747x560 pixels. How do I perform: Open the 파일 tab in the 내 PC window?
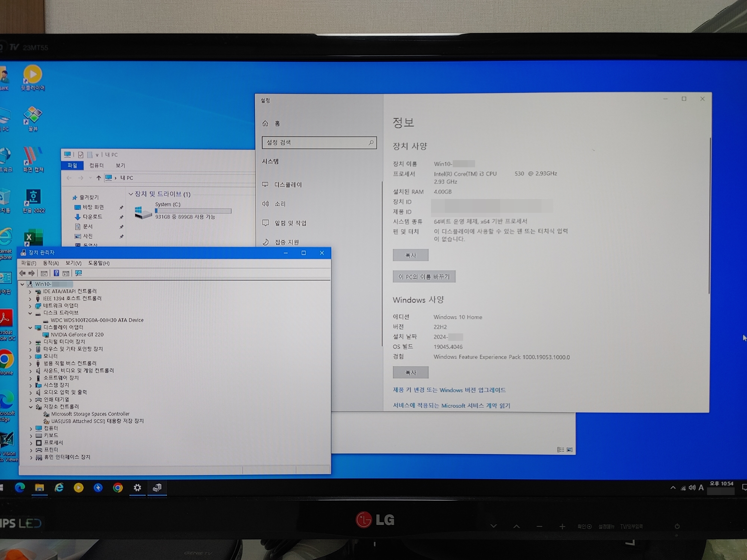72,165
